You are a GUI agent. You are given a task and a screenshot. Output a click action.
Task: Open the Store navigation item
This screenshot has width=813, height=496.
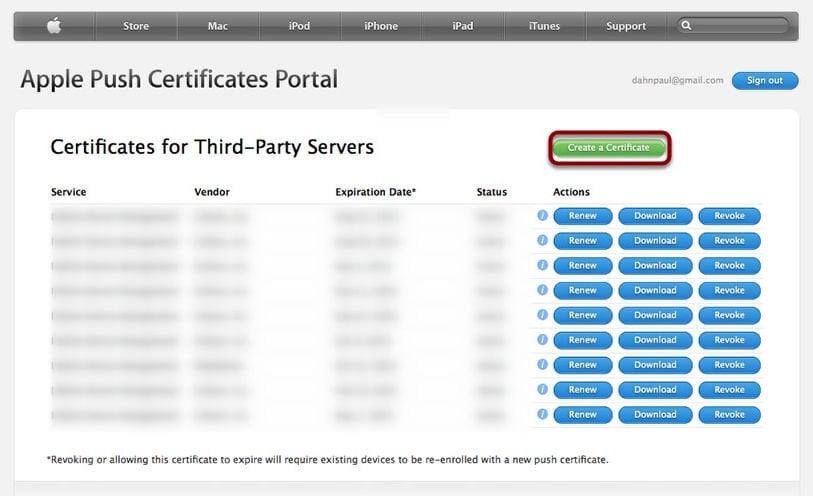(136, 26)
